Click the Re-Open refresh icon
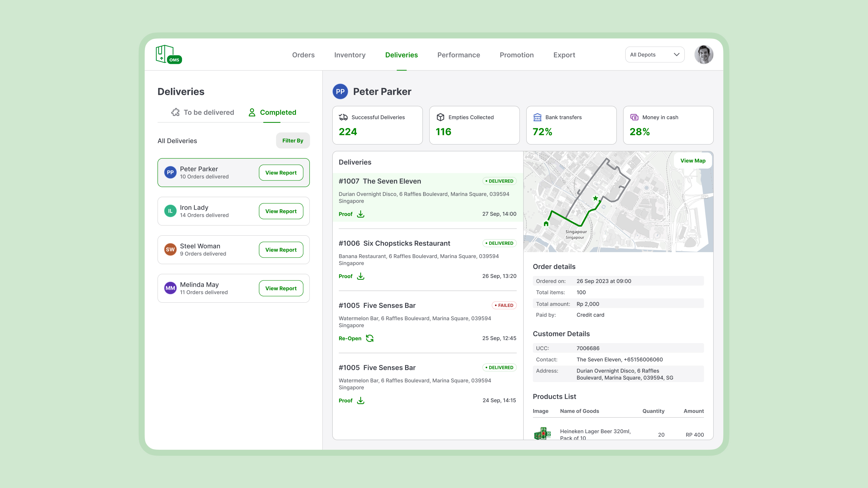868x488 pixels. (370, 338)
